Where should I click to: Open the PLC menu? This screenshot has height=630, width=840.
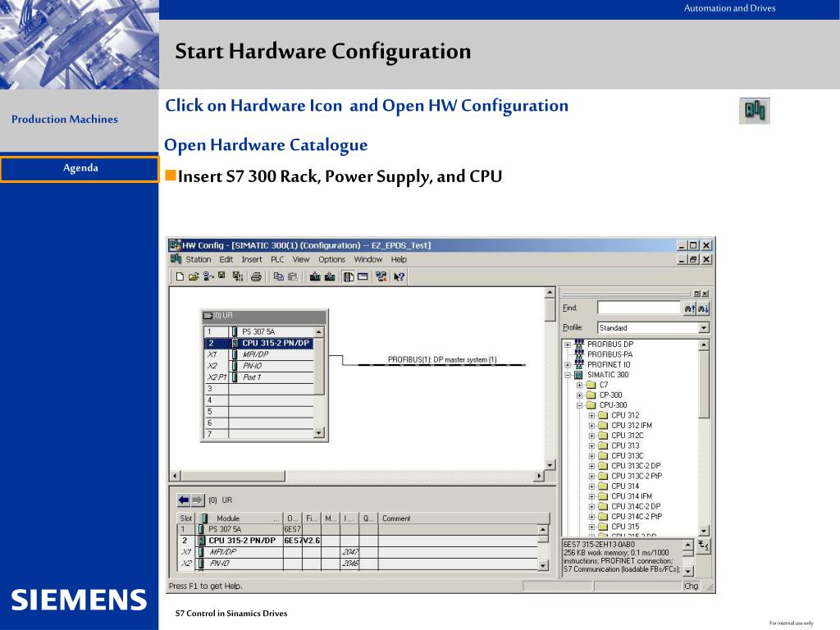pyautogui.click(x=277, y=259)
